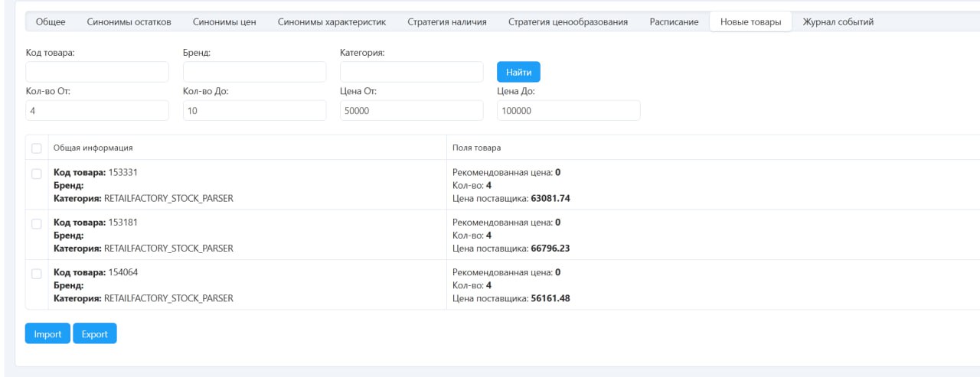The height and width of the screenshot is (377, 980).
Task: Click the Кол-во От field with 4
Action: [x=97, y=111]
